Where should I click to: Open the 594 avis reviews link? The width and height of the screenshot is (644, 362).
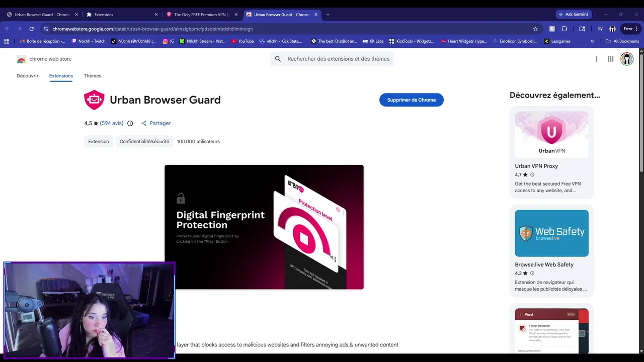coord(112,123)
